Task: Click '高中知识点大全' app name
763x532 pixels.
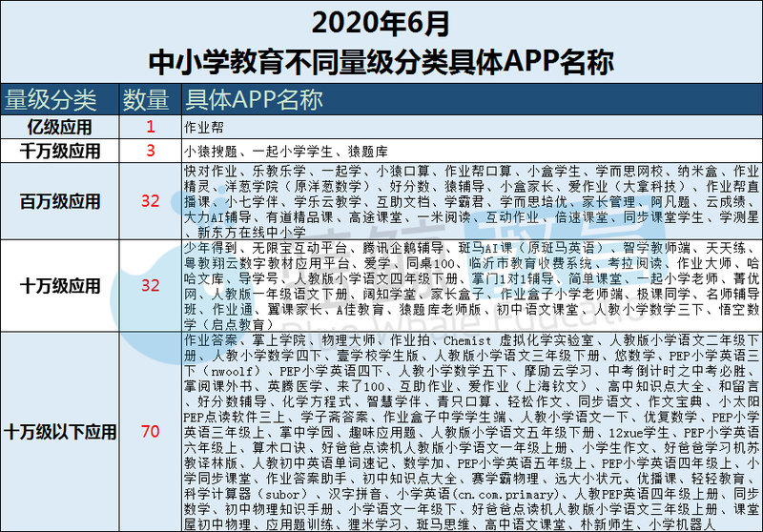Action: 655,386
